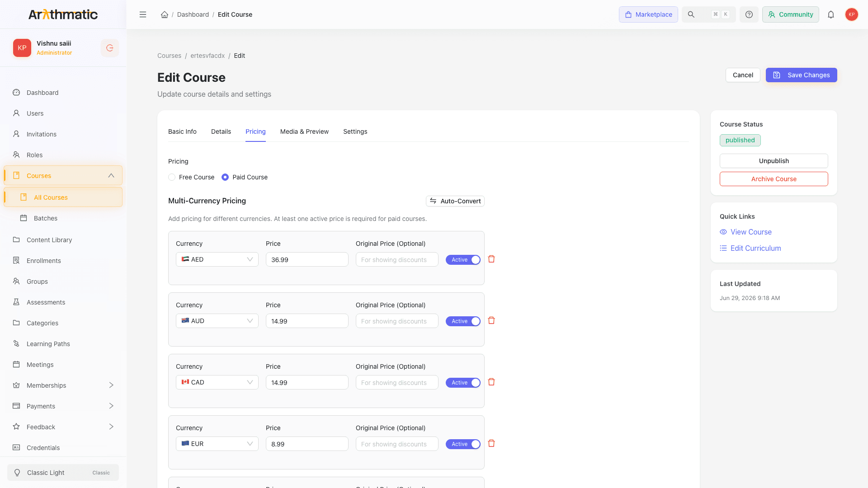Delete the AED price row
This screenshot has width=868, height=488.
(x=491, y=259)
